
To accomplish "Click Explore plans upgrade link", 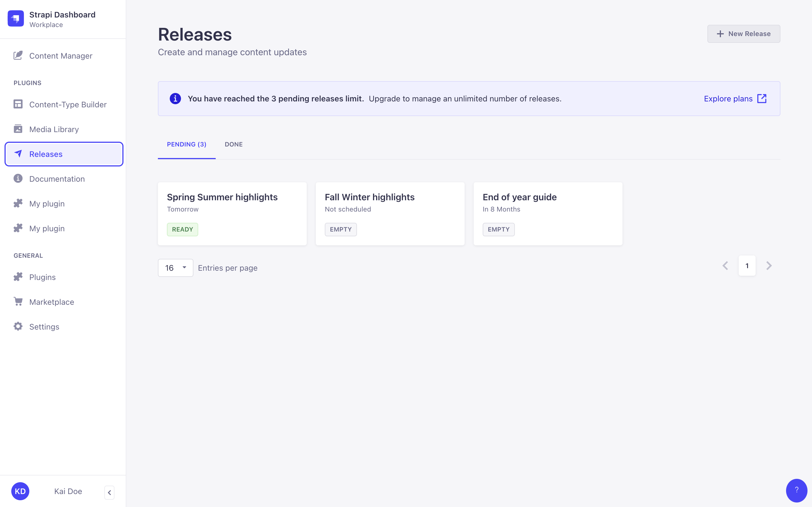I will click(736, 99).
